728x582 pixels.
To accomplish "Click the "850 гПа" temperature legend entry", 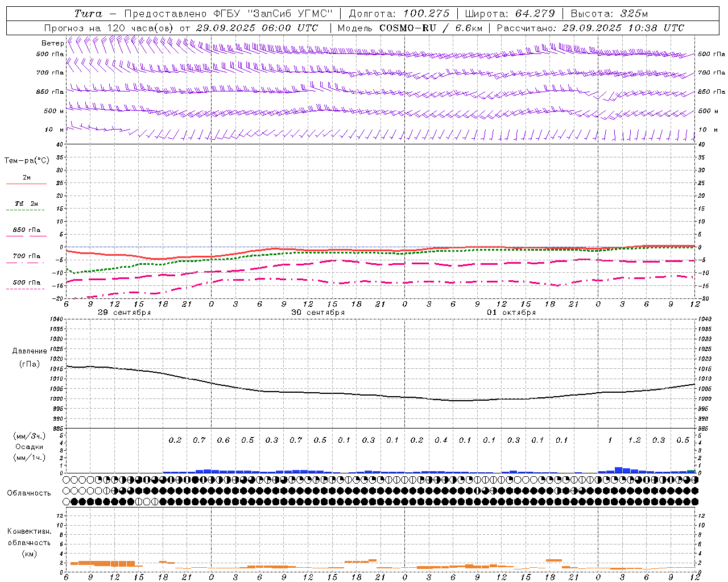I will [x=27, y=230].
